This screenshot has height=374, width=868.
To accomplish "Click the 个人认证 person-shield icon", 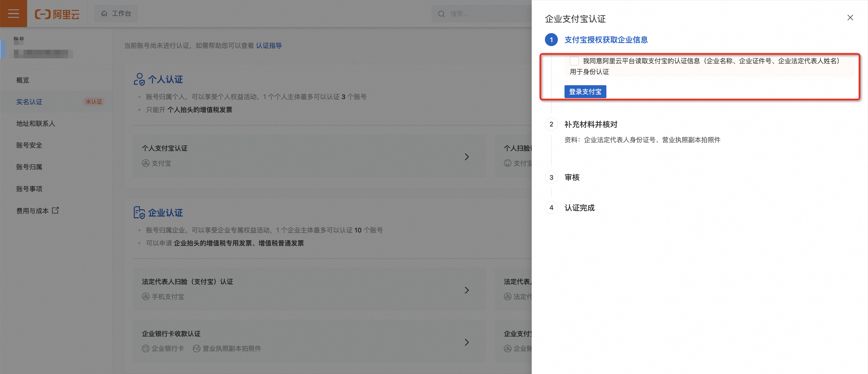I will click(x=139, y=79).
